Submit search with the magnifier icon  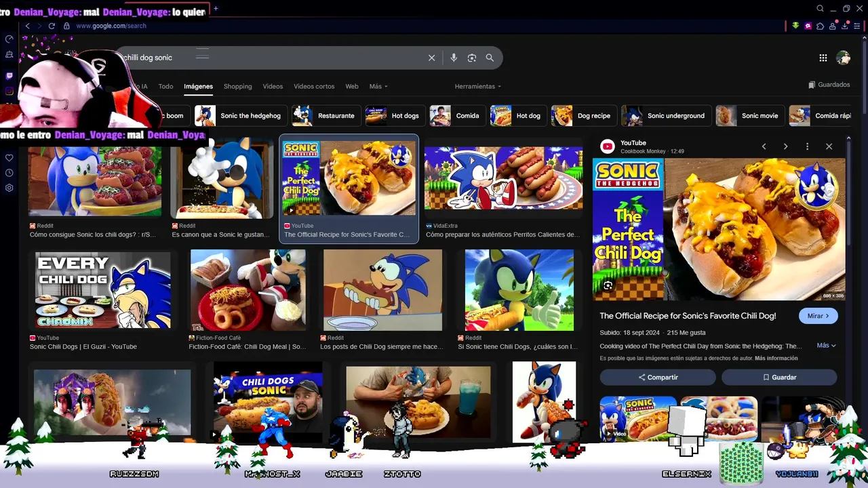click(x=490, y=58)
